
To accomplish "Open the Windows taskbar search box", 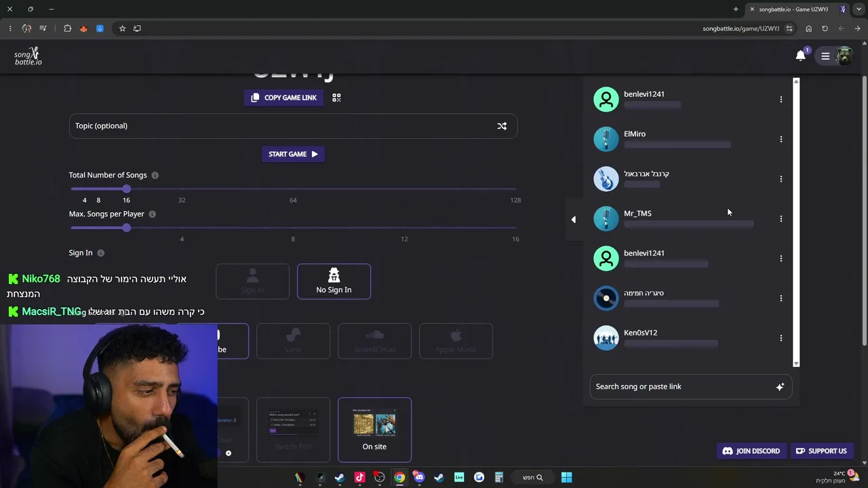I will tap(533, 477).
